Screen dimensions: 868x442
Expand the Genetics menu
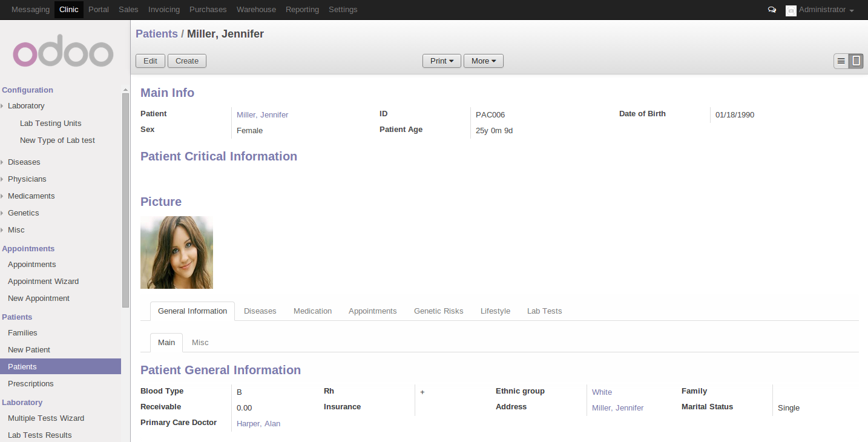[24, 213]
